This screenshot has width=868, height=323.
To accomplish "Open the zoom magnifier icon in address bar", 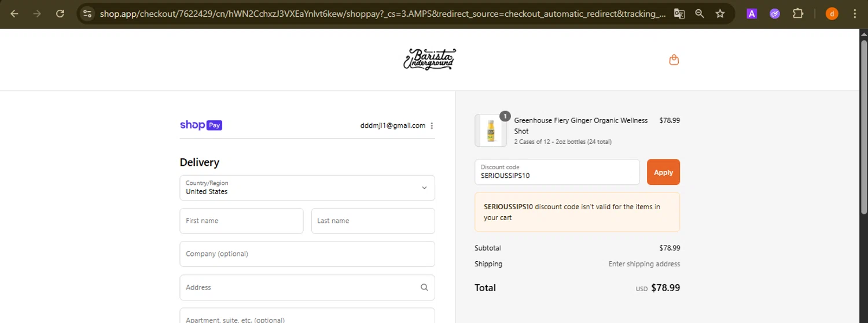I will [x=700, y=13].
